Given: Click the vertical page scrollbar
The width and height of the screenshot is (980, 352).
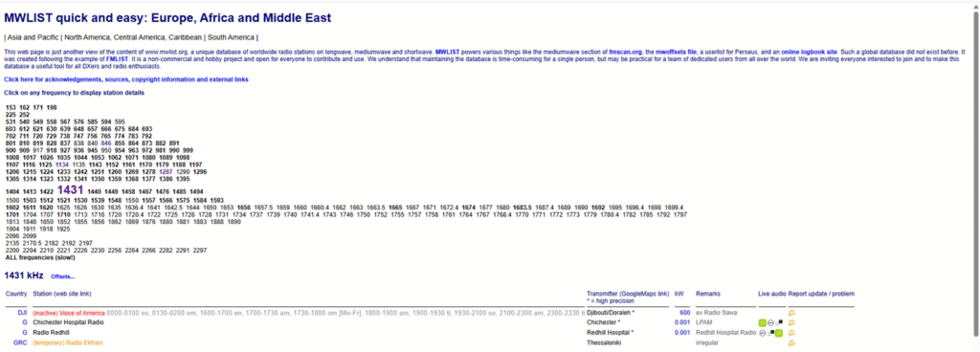Looking at the screenshot, I should click(x=975, y=175).
